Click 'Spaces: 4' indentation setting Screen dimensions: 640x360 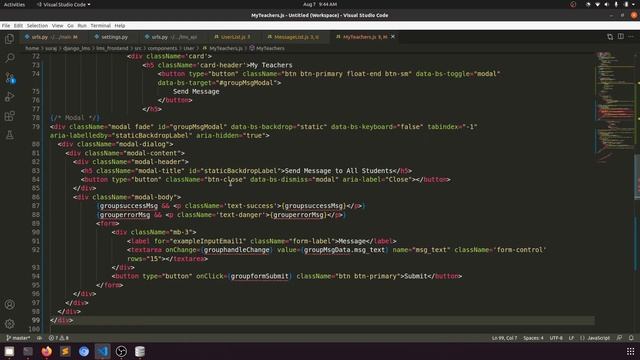tap(533, 338)
